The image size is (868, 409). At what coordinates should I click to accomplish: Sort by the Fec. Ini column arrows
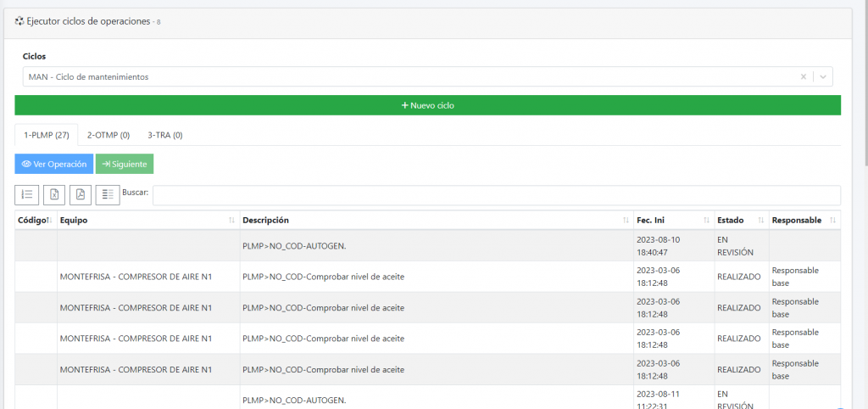pos(706,221)
